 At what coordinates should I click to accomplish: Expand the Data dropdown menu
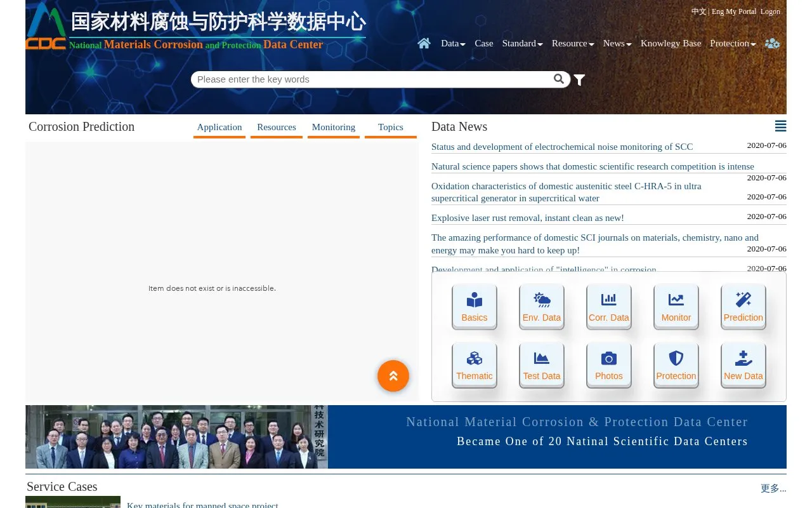point(453,43)
